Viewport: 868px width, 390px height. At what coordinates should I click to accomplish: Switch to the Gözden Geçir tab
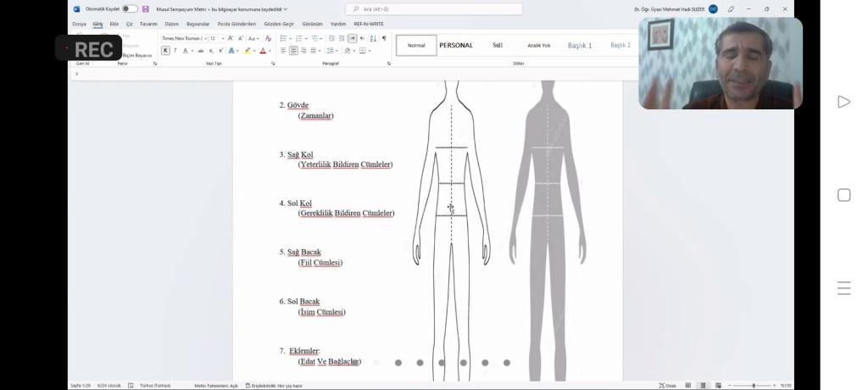pyautogui.click(x=278, y=24)
